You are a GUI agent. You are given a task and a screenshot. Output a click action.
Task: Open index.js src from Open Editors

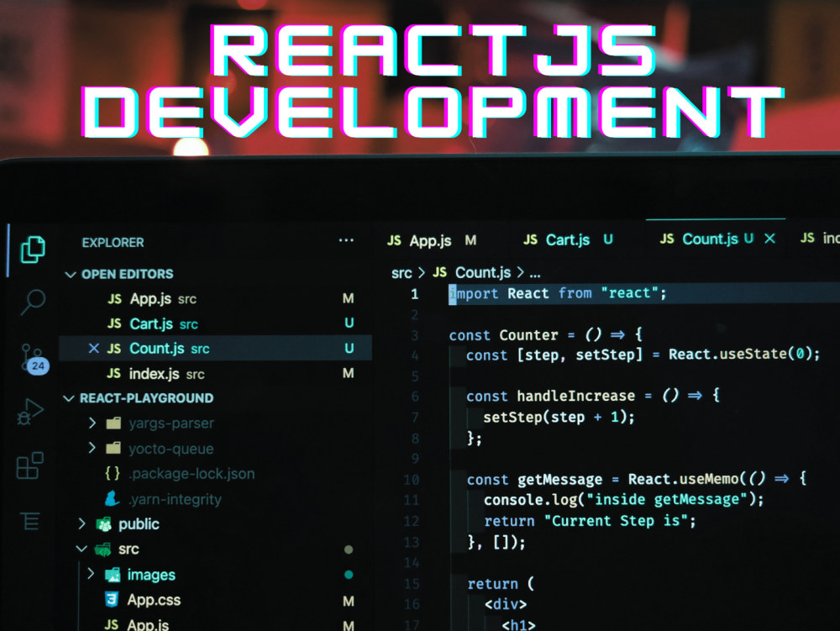click(214, 373)
